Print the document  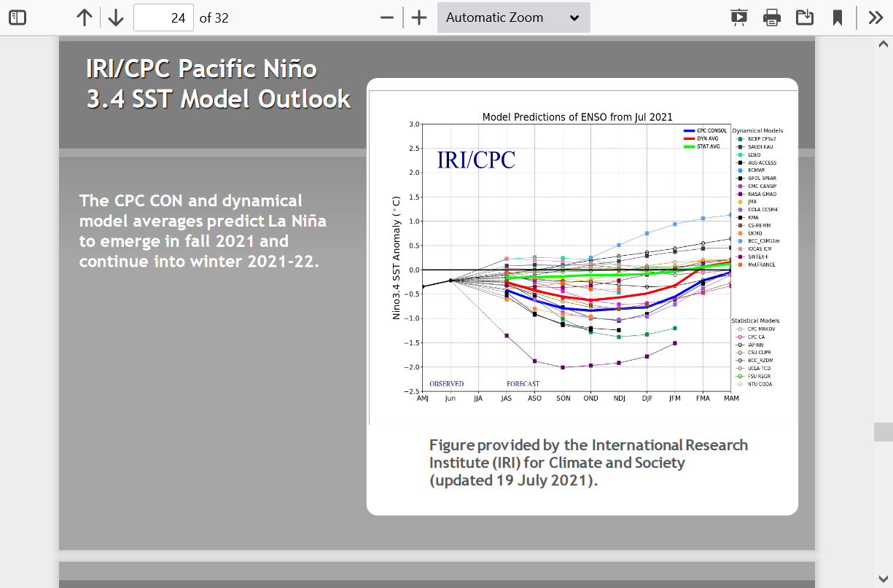(772, 17)
